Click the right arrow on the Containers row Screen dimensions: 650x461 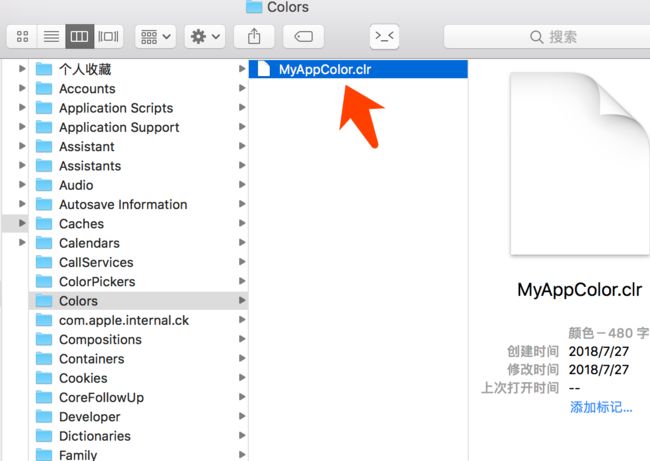tap(242, 358)
